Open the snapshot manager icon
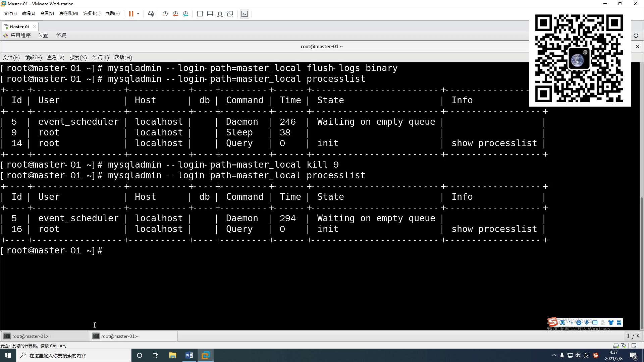The height and width of the screenshot is (362, 644). click(x=186, y=14)
